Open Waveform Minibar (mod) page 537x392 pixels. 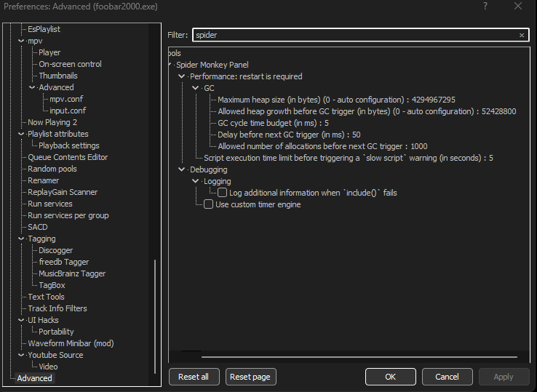coord(71,344)
